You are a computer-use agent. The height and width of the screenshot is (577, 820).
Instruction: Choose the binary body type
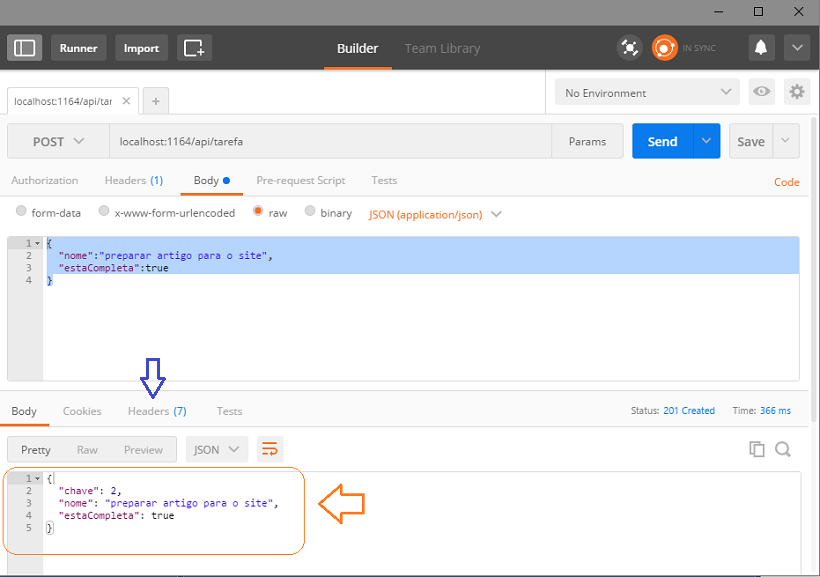[x=310, y=212]
